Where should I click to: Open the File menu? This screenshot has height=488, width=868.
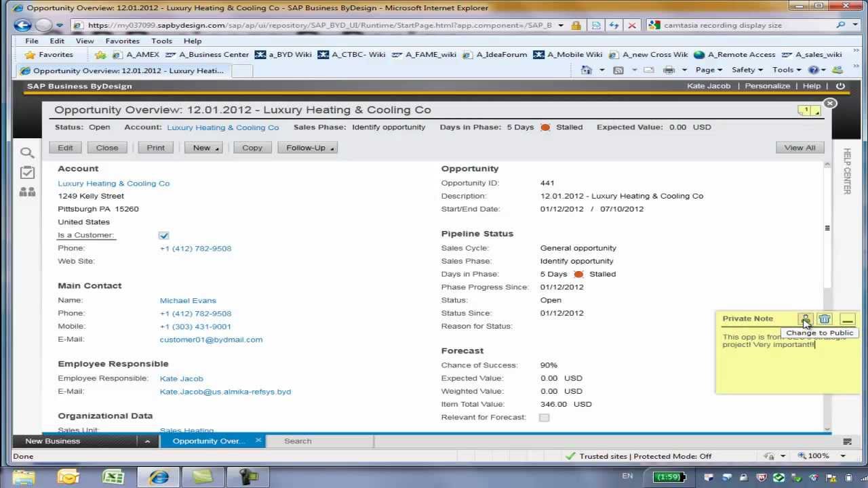click(32, 41)
